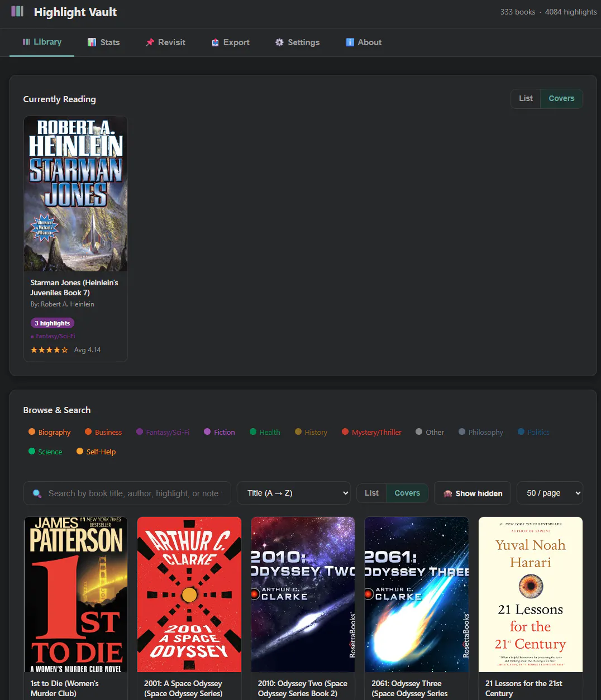Click the search magnifier icon
Screen dimensions: 601x700
[37, 493]
